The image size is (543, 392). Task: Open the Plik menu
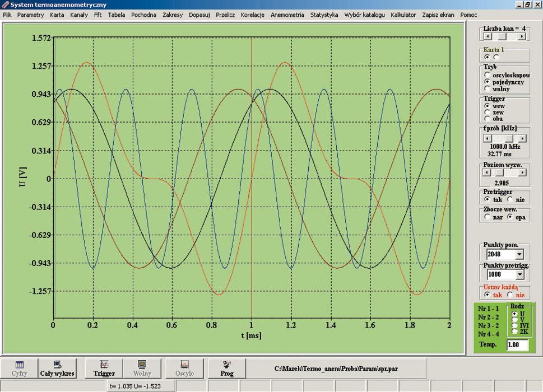pyautogui.click(x=7, y=15)
